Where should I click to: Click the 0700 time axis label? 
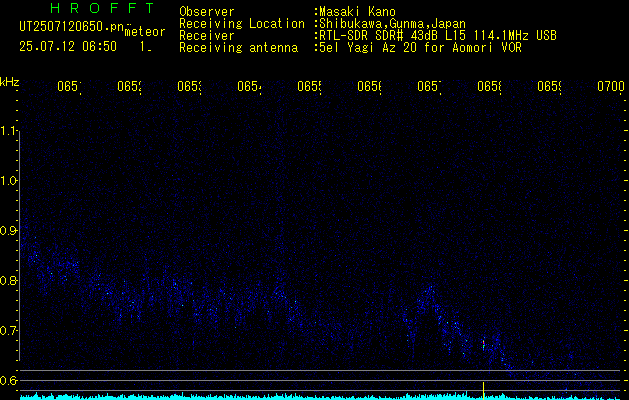pos(611,86)
